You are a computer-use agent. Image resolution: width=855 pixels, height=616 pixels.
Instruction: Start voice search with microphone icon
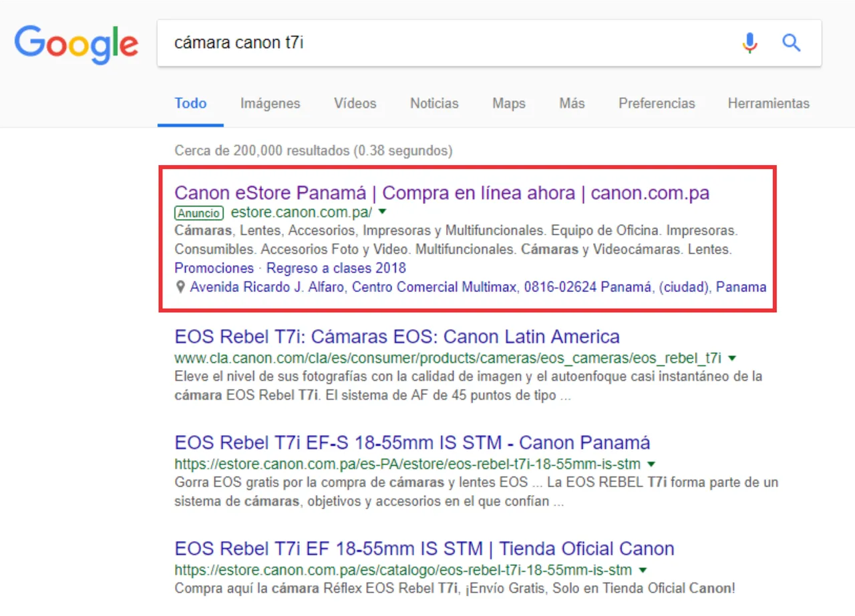[x=750, y=43]
